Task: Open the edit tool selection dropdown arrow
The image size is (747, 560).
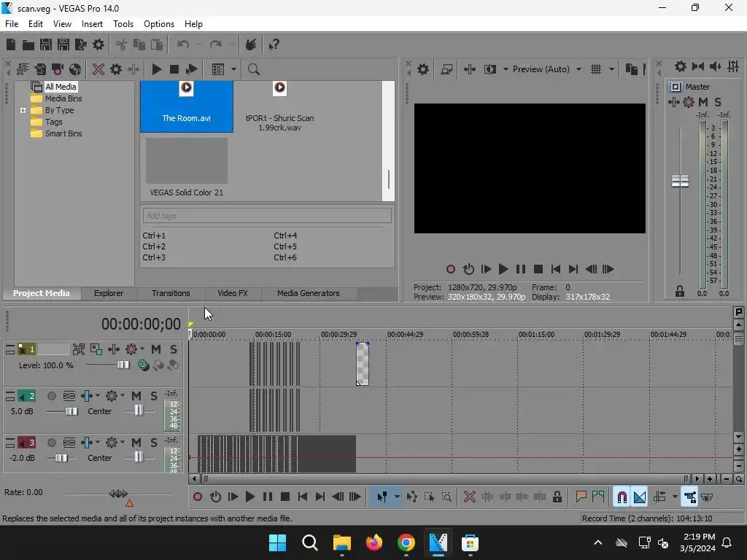Action: click(x=396, y=497)
